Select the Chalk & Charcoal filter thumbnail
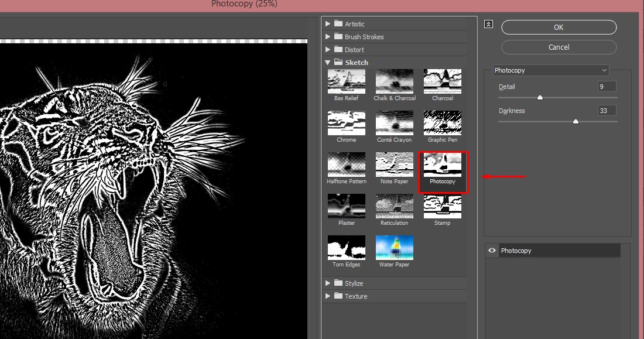 394,81
